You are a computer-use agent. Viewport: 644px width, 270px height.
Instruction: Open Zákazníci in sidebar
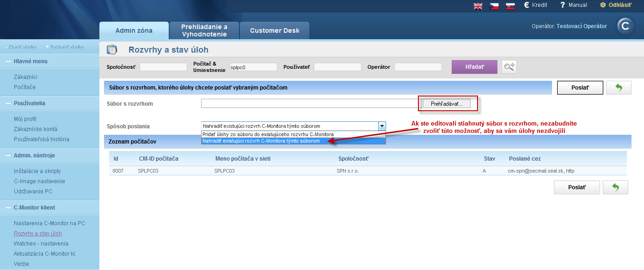(x=25, y=77)
